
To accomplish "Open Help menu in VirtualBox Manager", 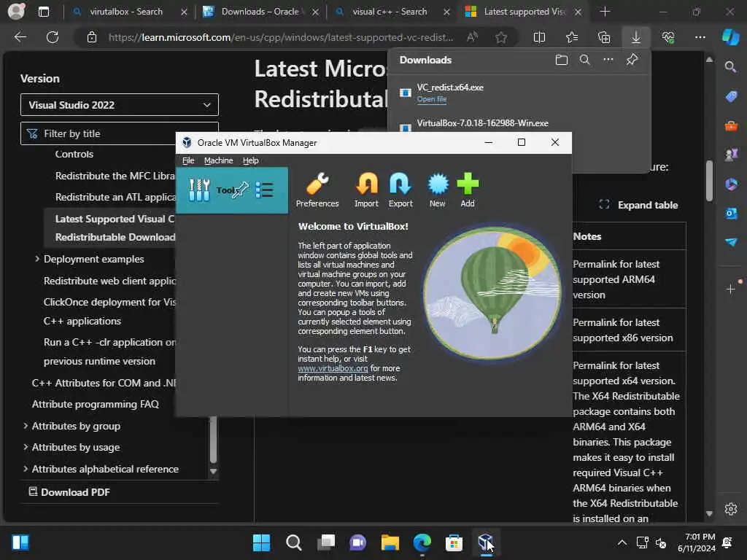I will [x=251, y=160].
